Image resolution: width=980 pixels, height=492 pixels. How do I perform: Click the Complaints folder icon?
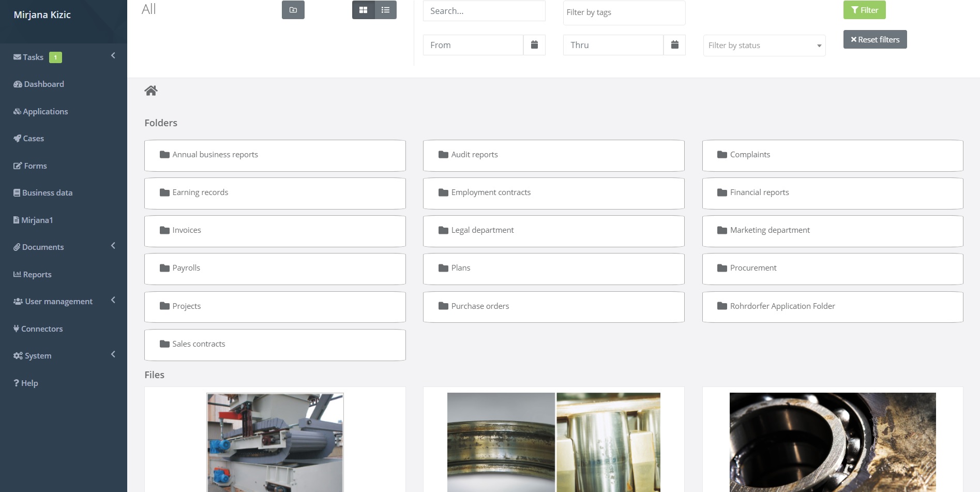click(x=722, y=155)
